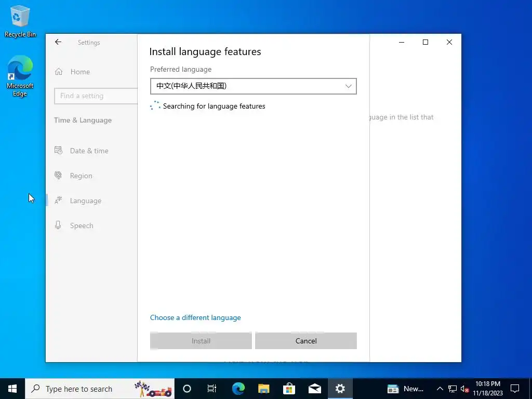Click the Date & time calendar icon
The width and height of the screenshot is (532, 399).
click(x=58, y=150)
